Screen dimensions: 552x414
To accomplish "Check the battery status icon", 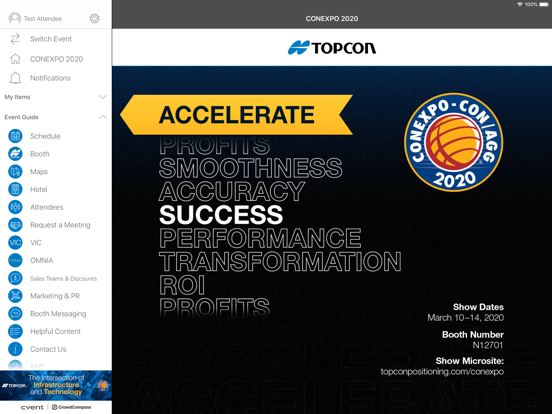I will tap(544, 4).
